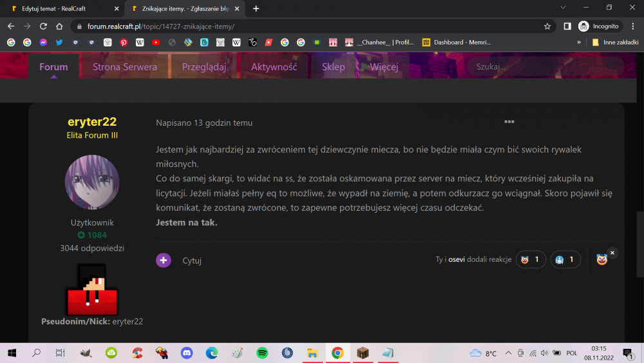Click eryter22's anime avatar picture
Viewport: 644px width, 363px height.
click(x=92, y=182)
